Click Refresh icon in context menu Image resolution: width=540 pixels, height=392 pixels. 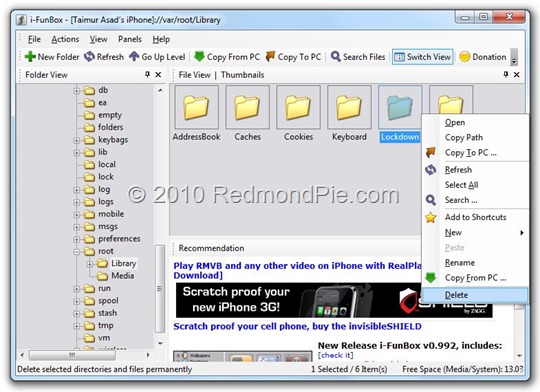(430, 169)
